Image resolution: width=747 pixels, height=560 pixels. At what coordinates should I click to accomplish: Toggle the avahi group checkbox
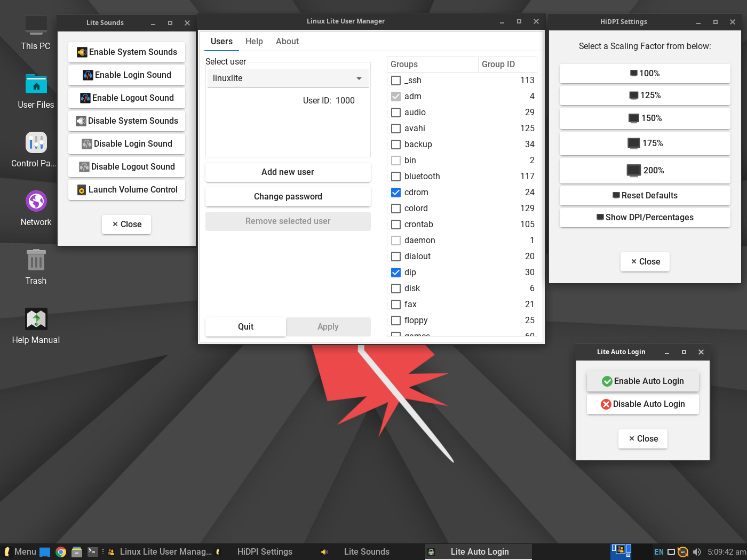(x=396, y=129)
